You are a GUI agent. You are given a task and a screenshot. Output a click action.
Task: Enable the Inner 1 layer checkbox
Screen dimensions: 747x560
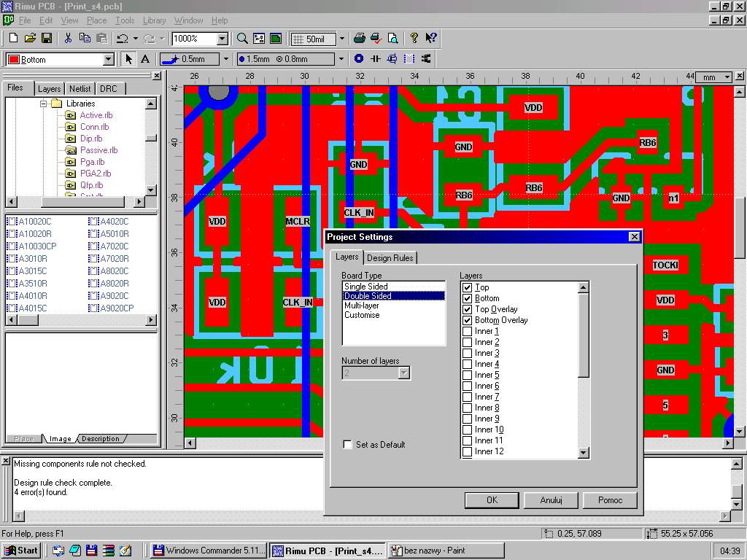[x=468, y=332]
